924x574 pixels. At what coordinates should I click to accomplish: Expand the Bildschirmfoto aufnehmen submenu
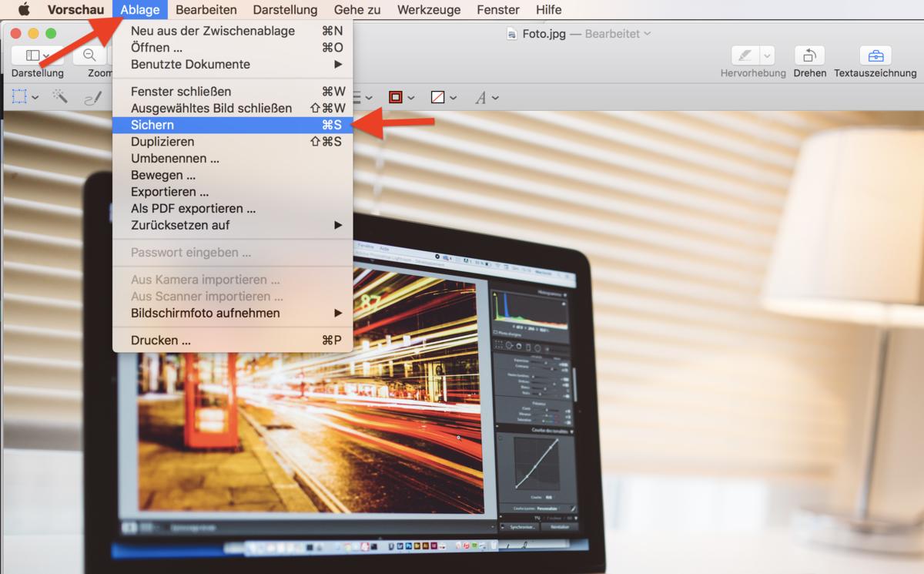(233, 313)
